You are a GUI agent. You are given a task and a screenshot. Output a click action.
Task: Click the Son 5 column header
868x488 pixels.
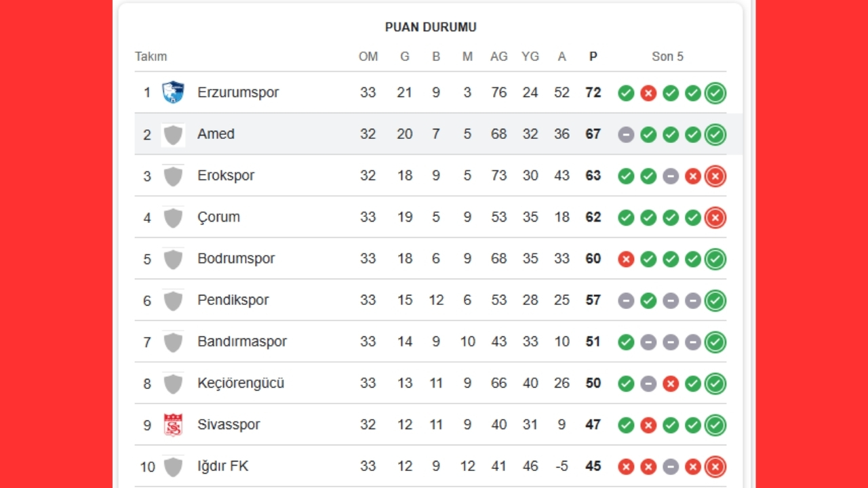pyautogui.click(x=667, y=56)
